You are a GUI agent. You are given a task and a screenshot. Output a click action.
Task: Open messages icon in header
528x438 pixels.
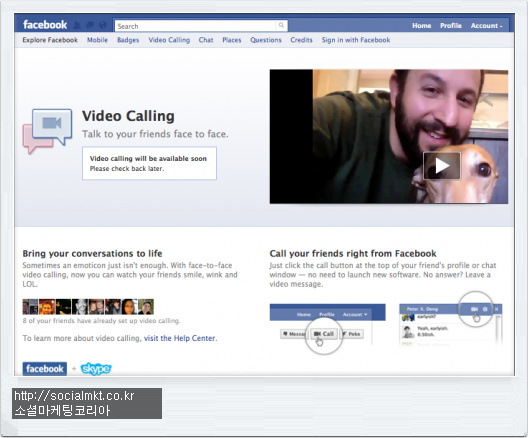(90, 25)
